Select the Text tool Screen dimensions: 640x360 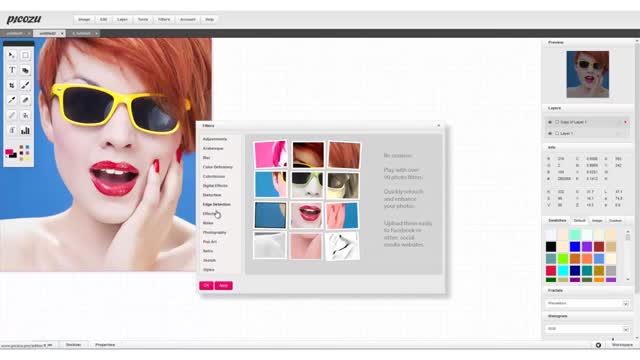[x=12, y=70]
